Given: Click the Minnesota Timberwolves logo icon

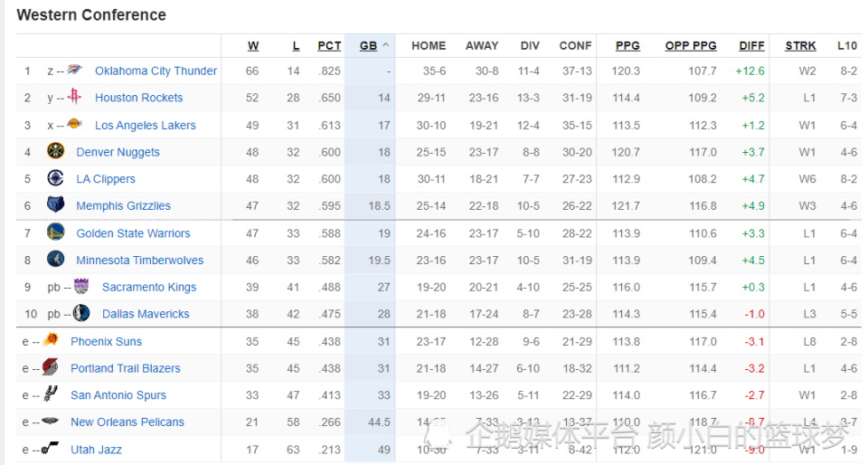Looking at the screenshot, I should 55,259.
